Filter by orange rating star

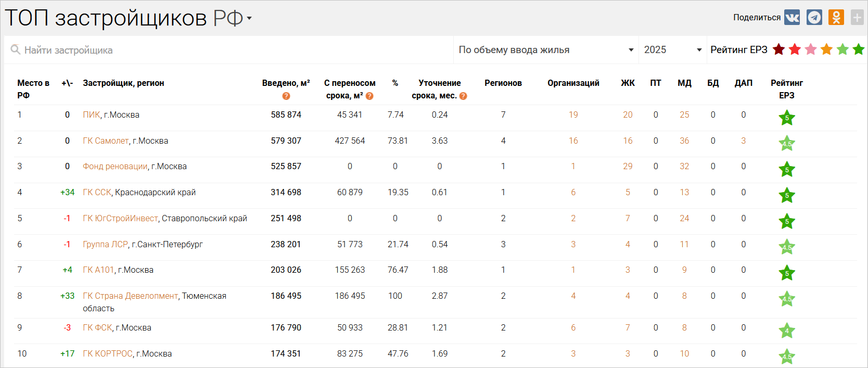(826, 49)
